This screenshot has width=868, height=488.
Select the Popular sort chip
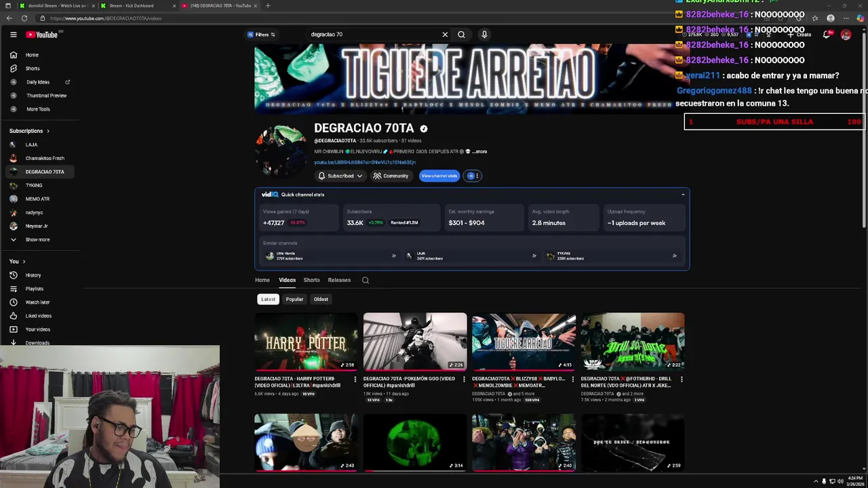[x=294, y=299]
